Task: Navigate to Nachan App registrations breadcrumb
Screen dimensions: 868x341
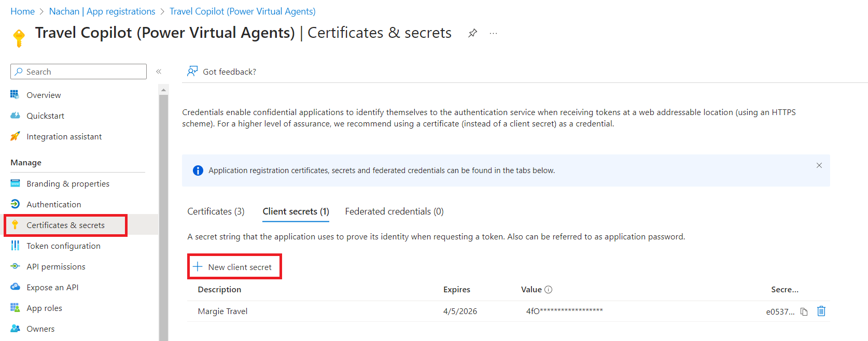Action: pos(102,11)
